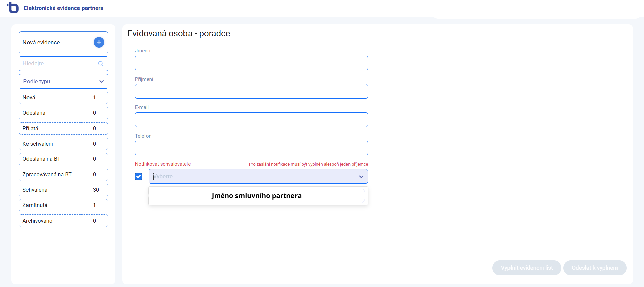
Task: Show Schválená records
Action: [x=63, y=190]
